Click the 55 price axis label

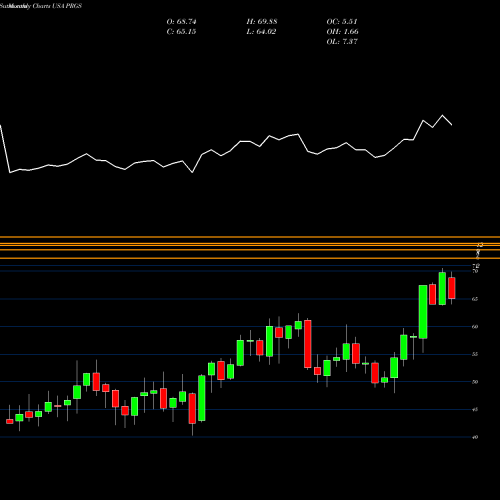tap(475, 354)
